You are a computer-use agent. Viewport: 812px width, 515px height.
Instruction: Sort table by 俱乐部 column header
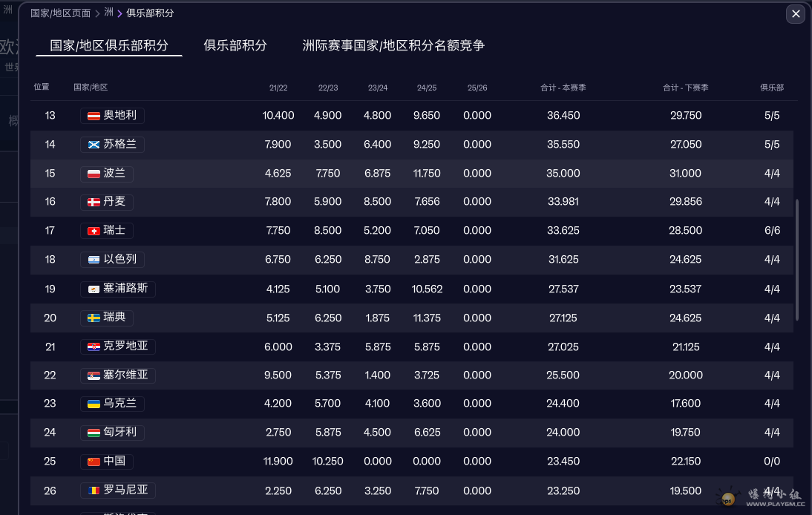771,88
